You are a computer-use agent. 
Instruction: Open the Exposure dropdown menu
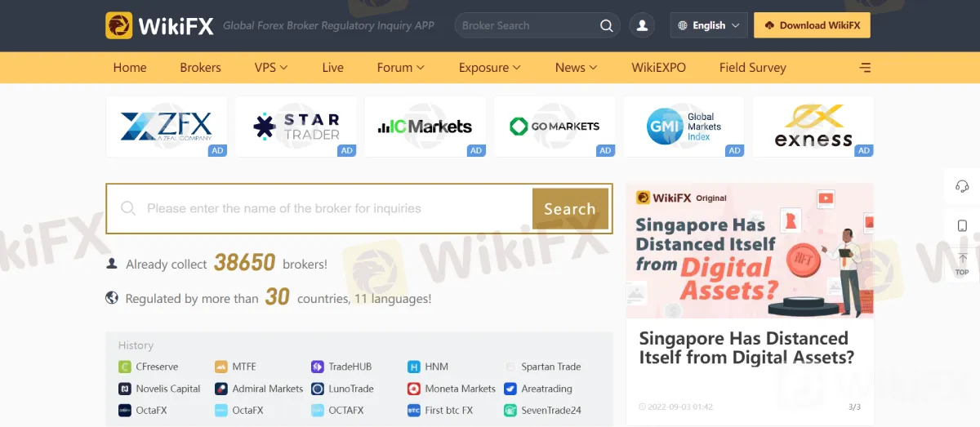pyautogui.click(x=489, y=68)
